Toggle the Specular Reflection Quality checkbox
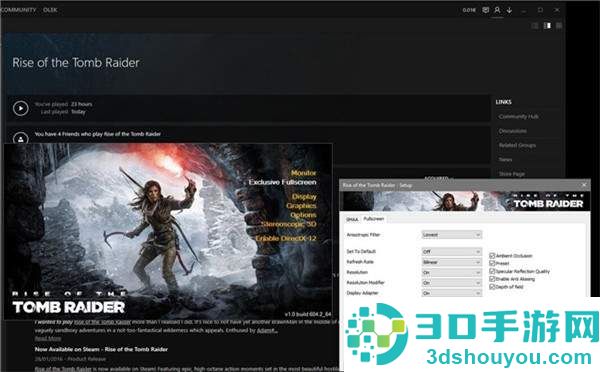This screenshot has width=600, height=372. [x=492, y=271]
